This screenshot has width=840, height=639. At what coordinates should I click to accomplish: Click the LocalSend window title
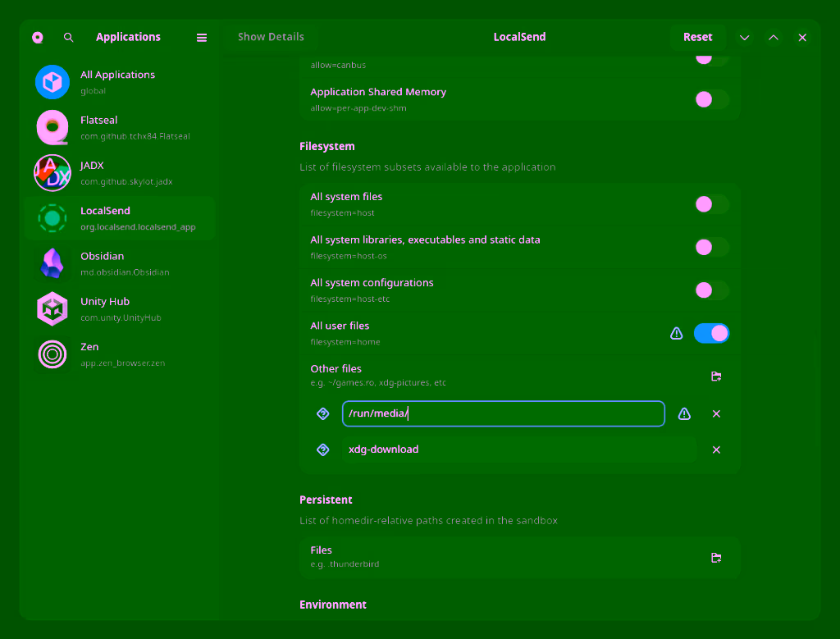point(519,37)
